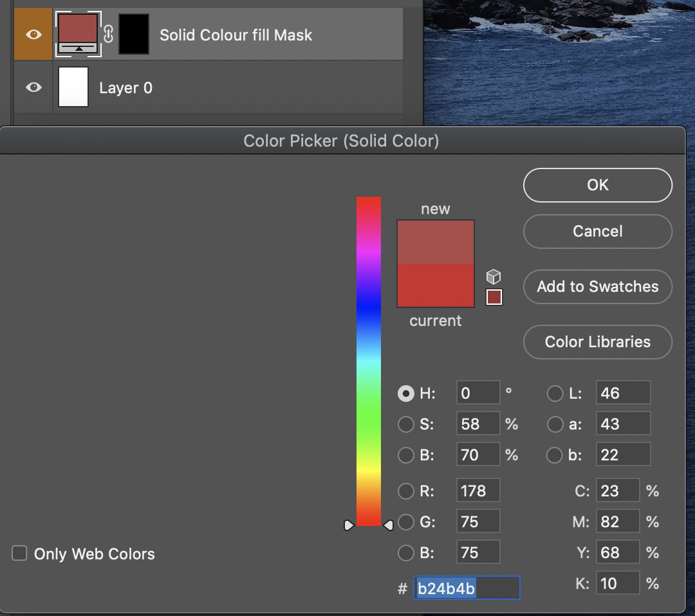Select the layer mask thumbnail
695x616 pixels.
(x=134, y=33)
